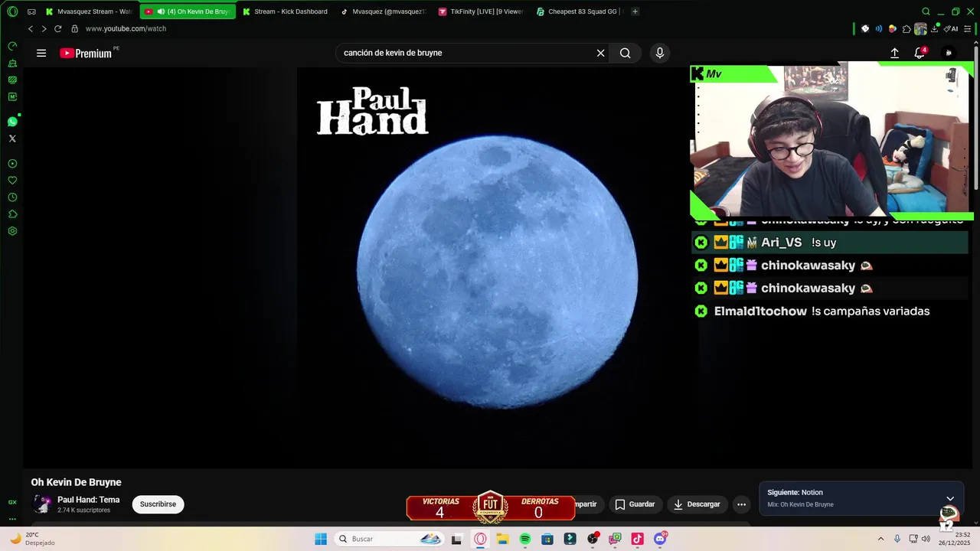Image resolution: width=980 pixels, height=551 pixels.
Task: Open the Aria AI toolbar button
Action: pos(952,29)
